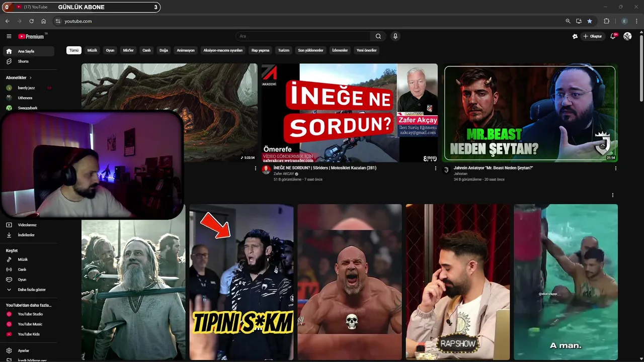
Task: Open the TIPINI S*KM short thumbnail
Action: 242,282
